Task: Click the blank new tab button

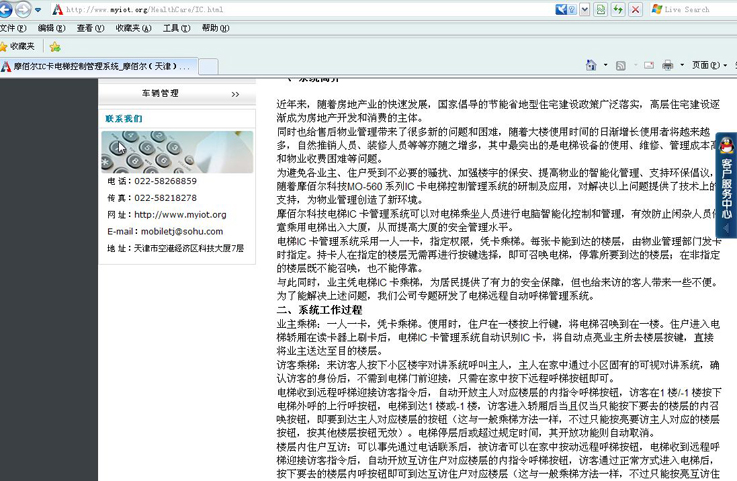Action: [208, 67]
